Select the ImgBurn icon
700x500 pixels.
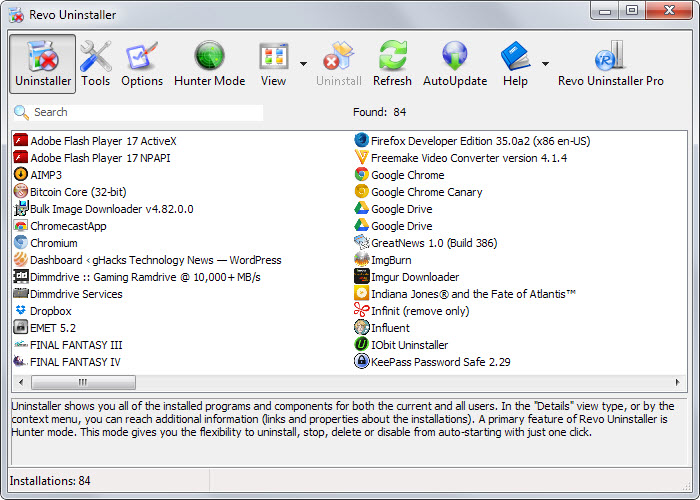362,259
